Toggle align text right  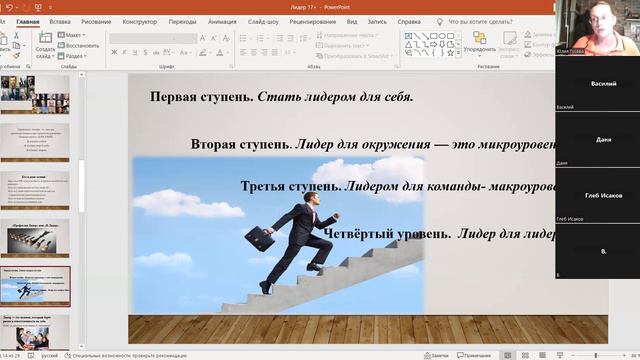(264, 53)
